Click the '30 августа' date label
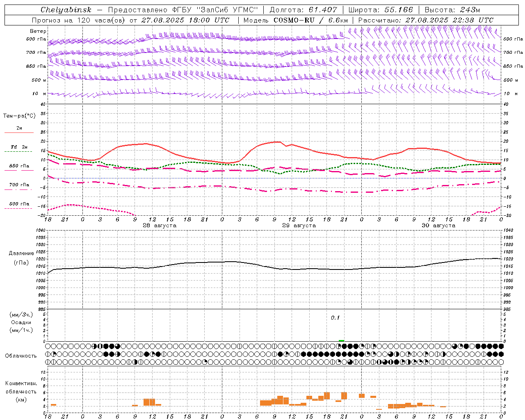Viewport: 525px width, 420px height. pos(438,226)
